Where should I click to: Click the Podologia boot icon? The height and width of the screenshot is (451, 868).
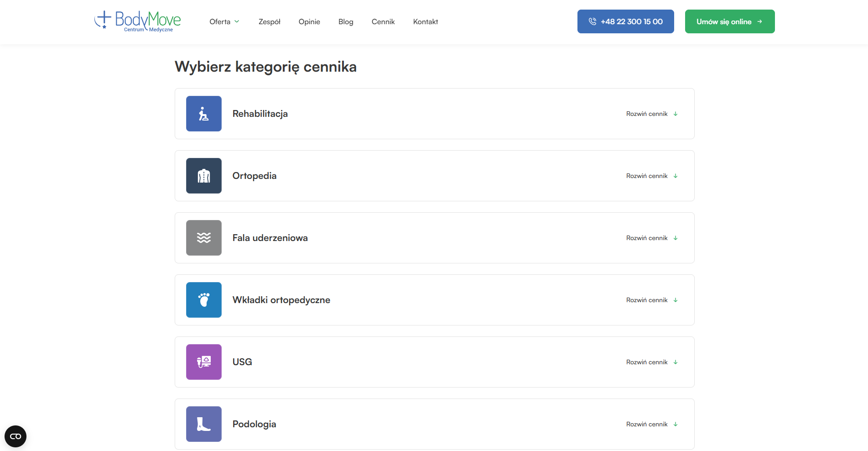pos(203,424)
